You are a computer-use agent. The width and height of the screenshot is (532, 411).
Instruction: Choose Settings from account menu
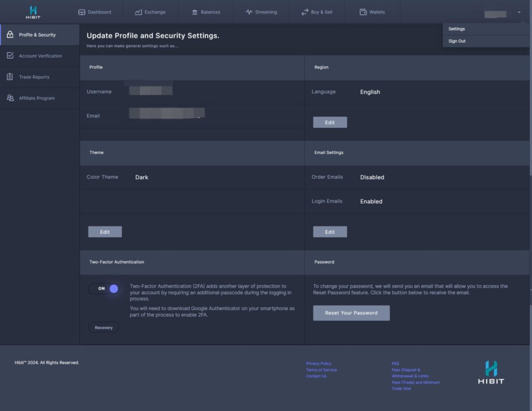(457, 29)
